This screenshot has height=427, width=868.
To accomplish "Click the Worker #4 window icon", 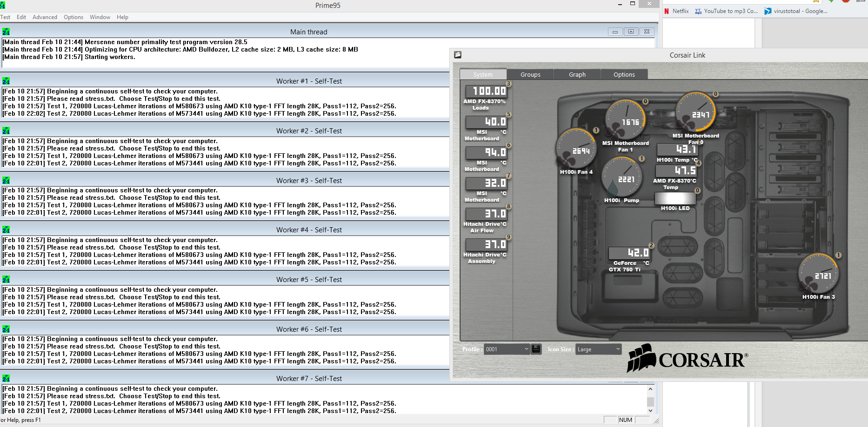I will 6,230.
